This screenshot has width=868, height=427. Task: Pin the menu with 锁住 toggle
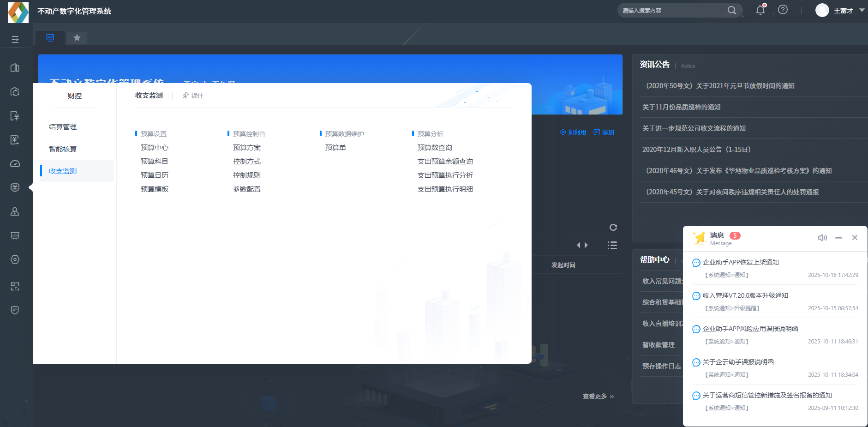click(x=193, y=96)
